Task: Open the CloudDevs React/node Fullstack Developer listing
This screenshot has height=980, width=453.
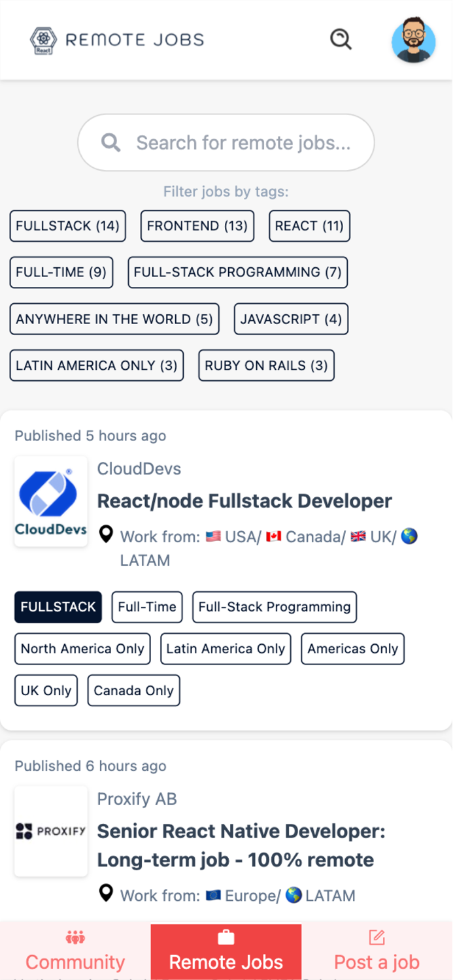Action: (244, 500)
